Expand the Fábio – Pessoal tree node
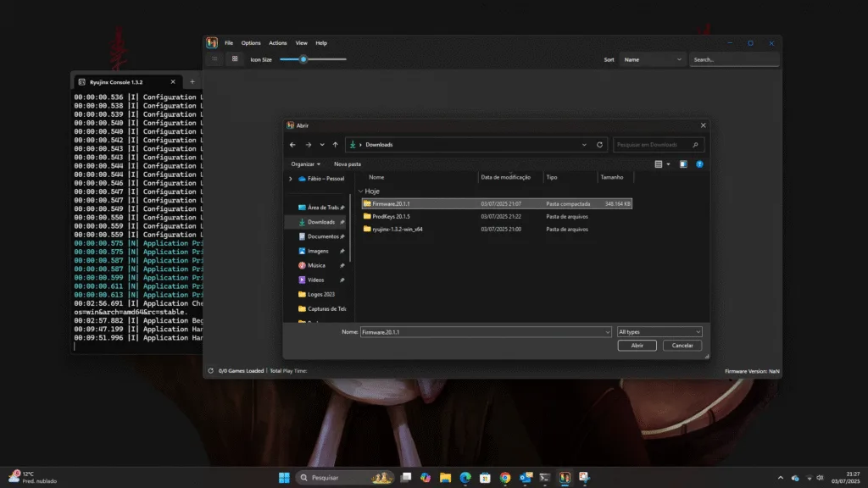The image size is (868, 488). tap(290, 179)
